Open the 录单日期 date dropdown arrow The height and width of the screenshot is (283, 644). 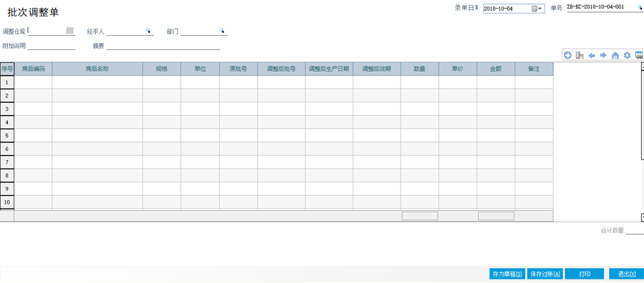point(540,9)
